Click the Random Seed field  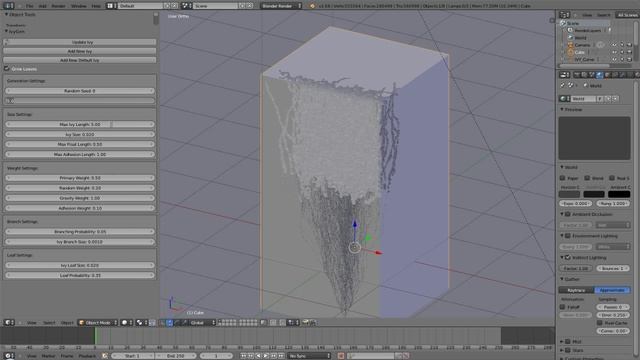click(80, 91)
